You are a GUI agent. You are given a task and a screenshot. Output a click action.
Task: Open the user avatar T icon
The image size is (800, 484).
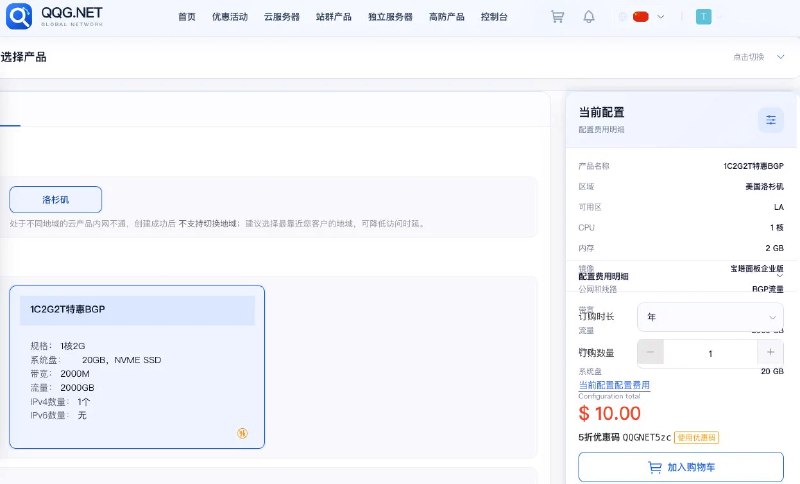point(704,17)
